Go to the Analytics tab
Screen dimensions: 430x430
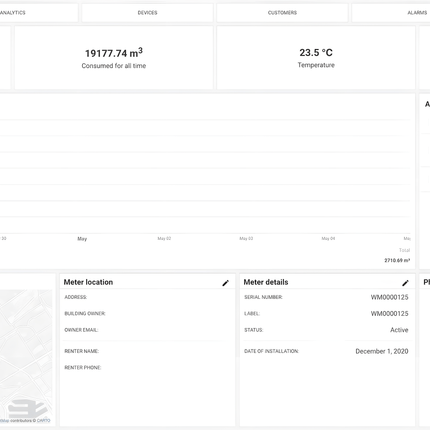tap(39, 13)
